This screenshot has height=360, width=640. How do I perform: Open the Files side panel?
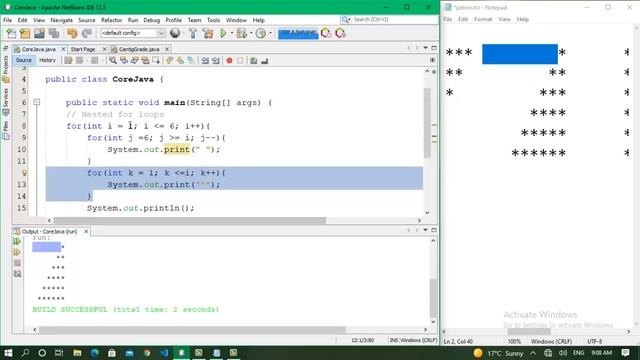pyautogui.click(x=6, y=131)
